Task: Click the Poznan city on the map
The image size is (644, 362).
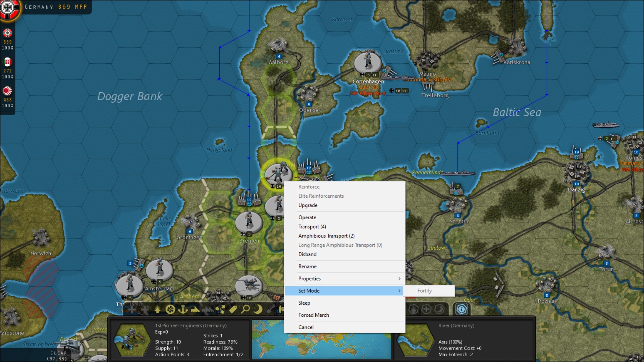Action: point(546,286)
